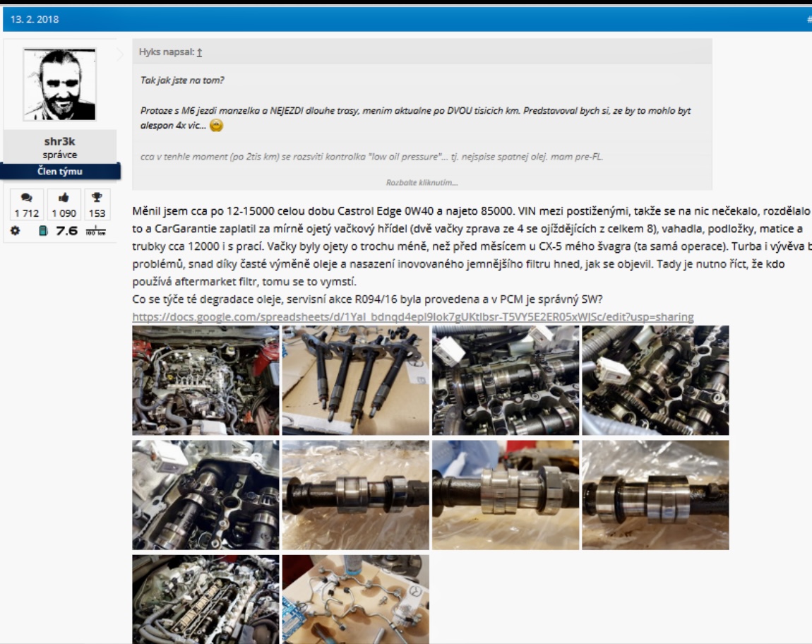
Task: Click the gear icon under the user stats
Action: [15, 230]
